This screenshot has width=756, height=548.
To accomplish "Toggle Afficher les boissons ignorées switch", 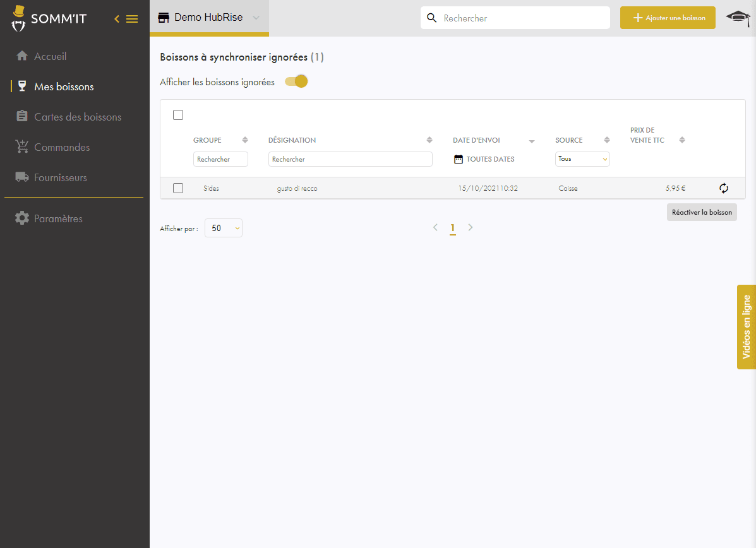I will coord(296,81).
